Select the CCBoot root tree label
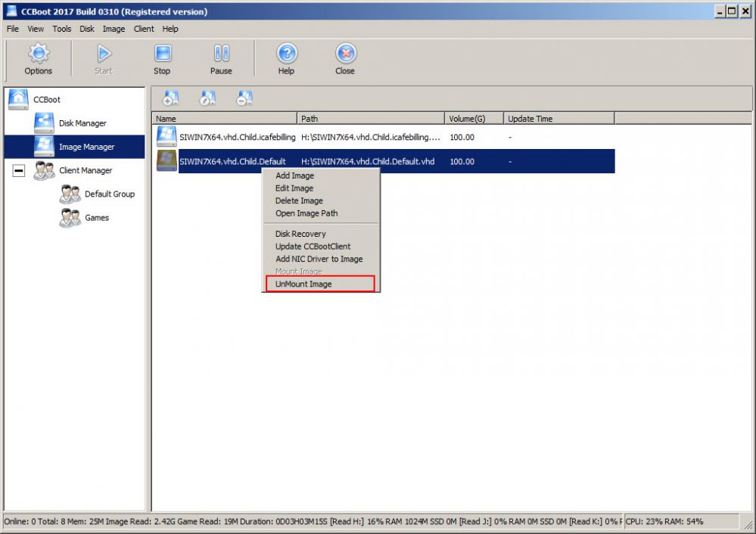Image resolution: width=756 pixels, height=534 pixels. (x=47, y=99)
